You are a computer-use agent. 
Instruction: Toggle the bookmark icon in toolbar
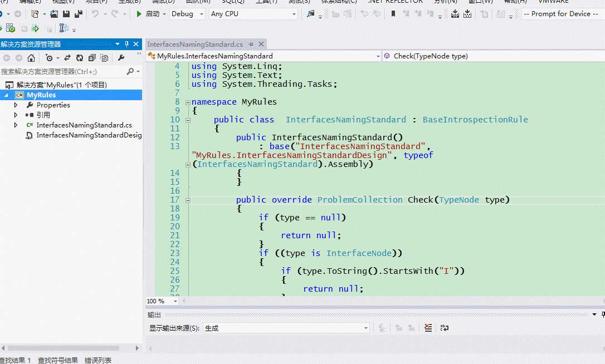[393, 14]
